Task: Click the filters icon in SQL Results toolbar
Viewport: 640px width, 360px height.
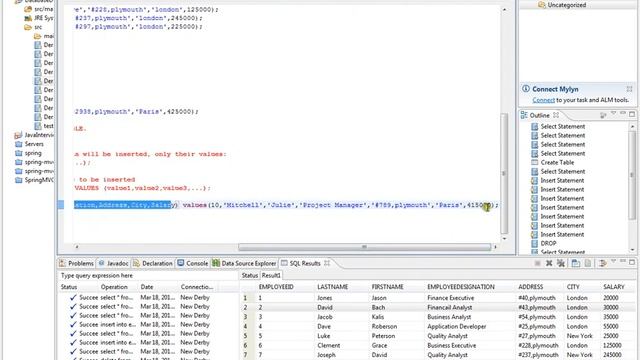Action: coord(602,263)
